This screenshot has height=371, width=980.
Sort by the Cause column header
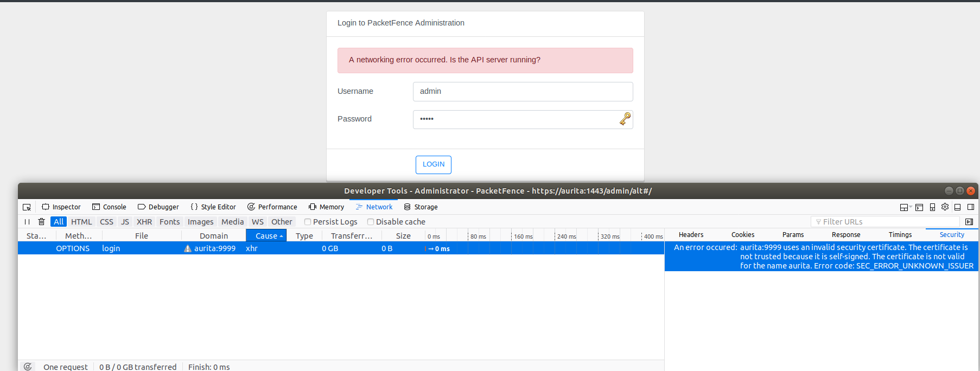point(266,236)
